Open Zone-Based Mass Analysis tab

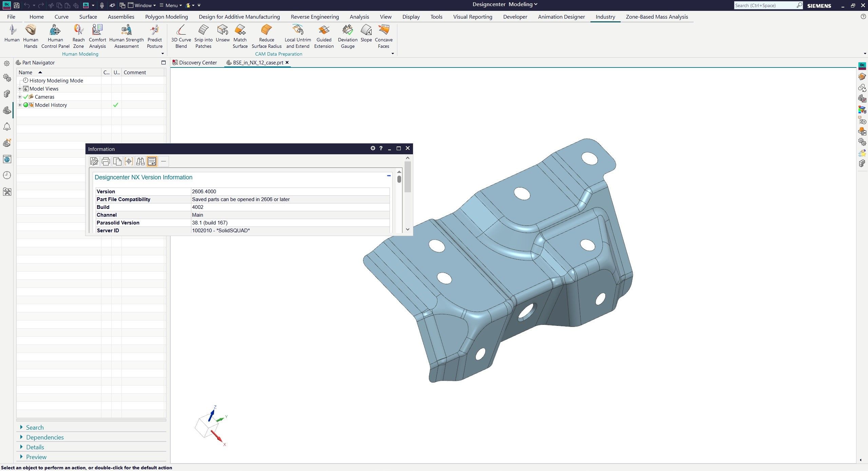657,17
